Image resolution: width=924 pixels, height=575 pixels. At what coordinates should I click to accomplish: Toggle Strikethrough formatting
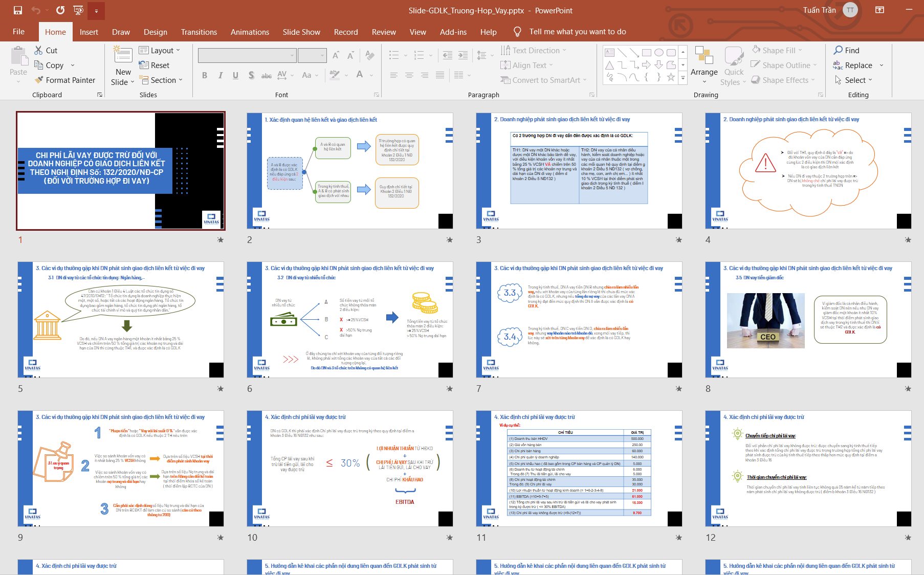click(267, 75)
